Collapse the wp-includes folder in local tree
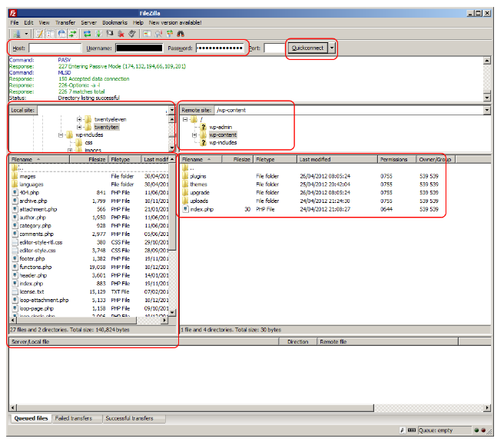 (61, 135)
